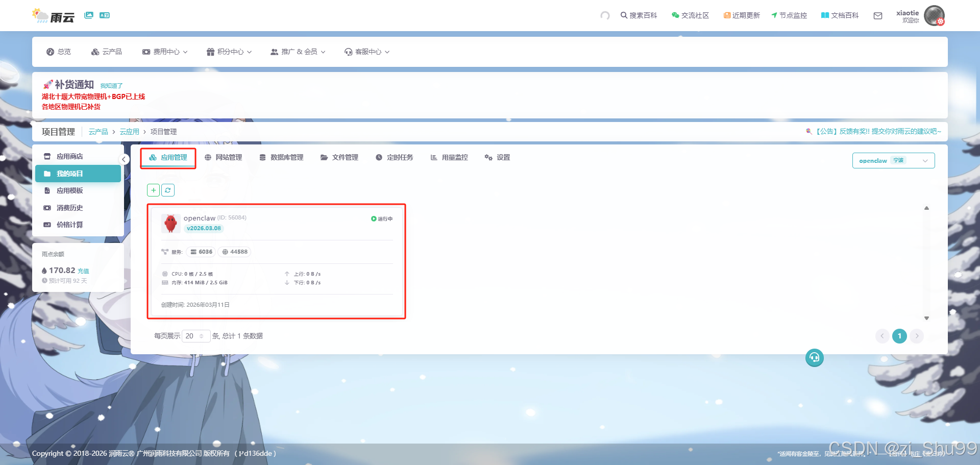Image resolution: width=980 pixels, height=465 pixels.
Task: Click page 1 in pagination
Action: 899,336
